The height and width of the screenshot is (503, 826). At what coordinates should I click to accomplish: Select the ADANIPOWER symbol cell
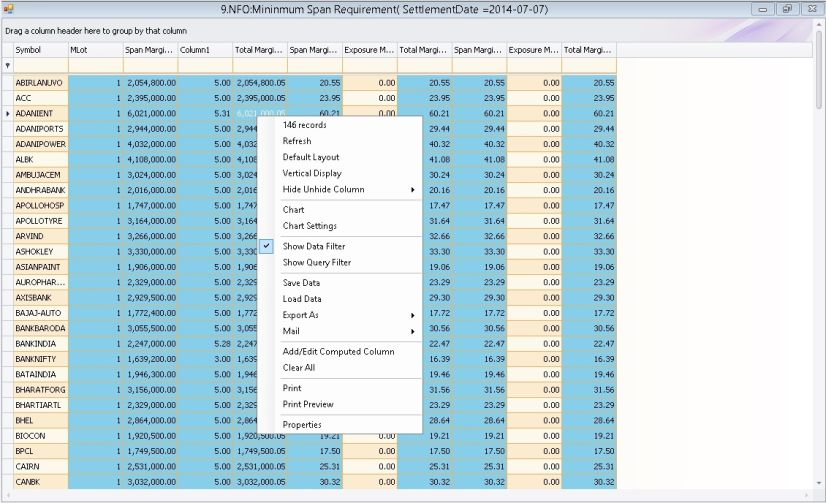tap(41, 144)
